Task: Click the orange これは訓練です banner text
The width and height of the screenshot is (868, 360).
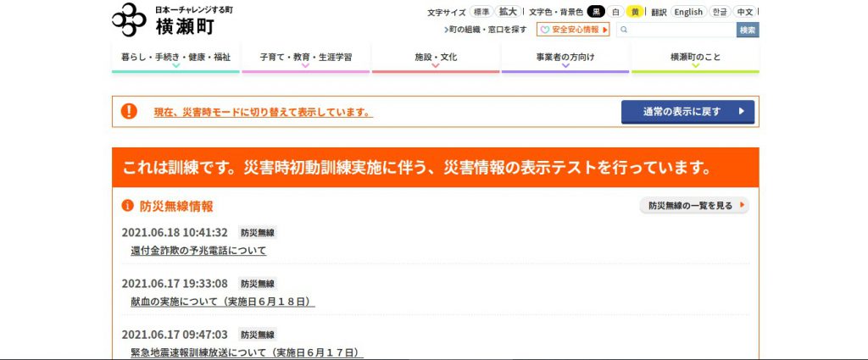Action: [417, 168]
